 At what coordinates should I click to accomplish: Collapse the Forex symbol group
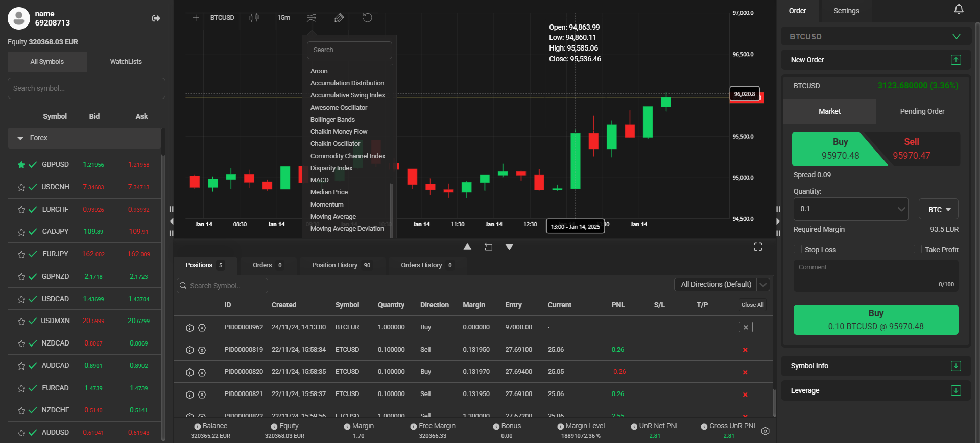point(20,138)
